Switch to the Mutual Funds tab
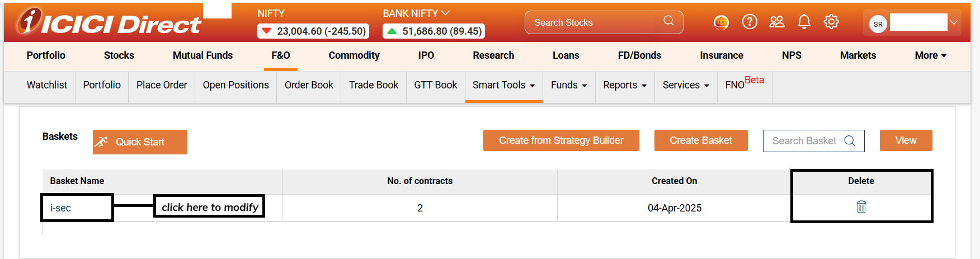 click(x=202, y=55)
